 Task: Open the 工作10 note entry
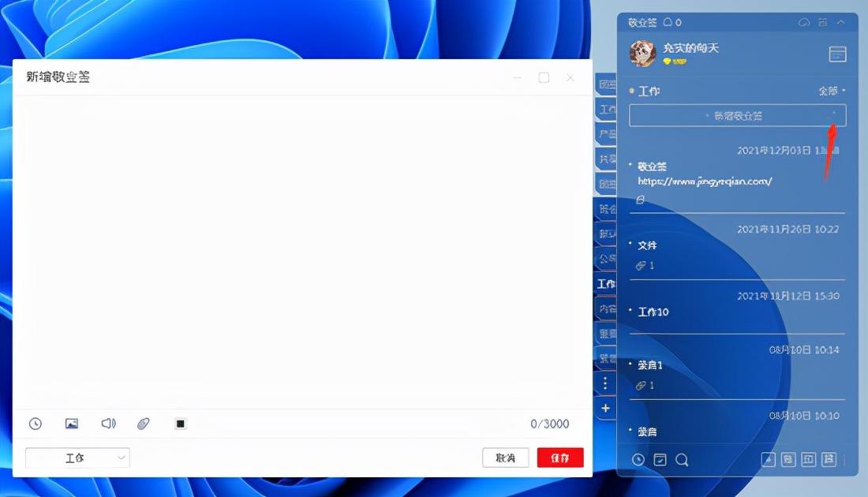(653, 312)
